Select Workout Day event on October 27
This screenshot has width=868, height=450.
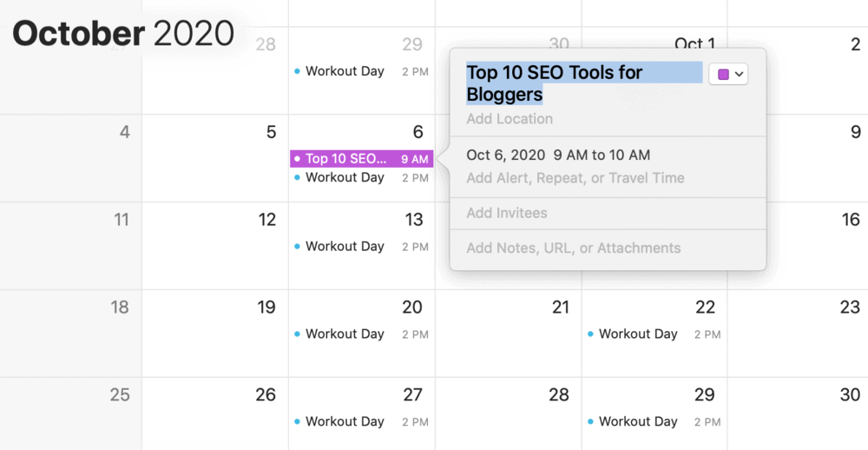[x=361, y=421]
